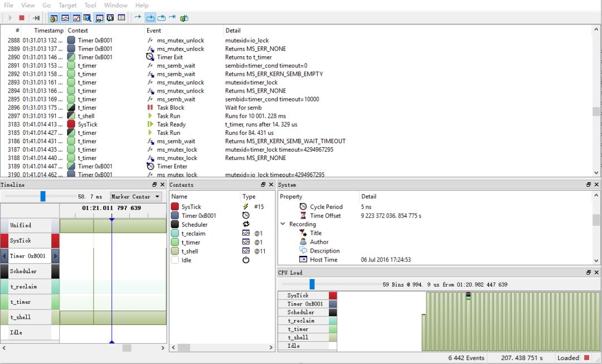This screenshot has height=364, width=602.
Task: Click the Events list toolbar icon
Action: tap(121, 17)
